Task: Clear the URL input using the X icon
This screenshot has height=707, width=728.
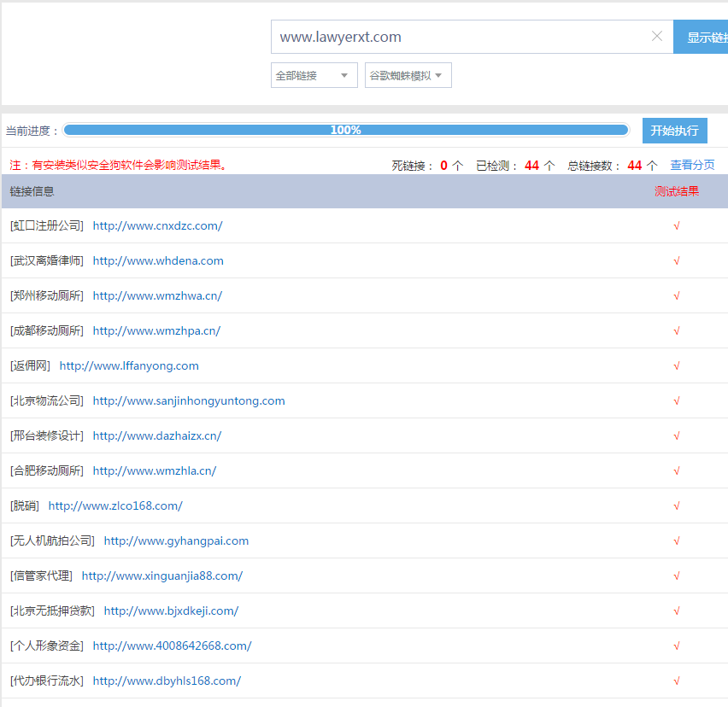Action: point(656,37)
